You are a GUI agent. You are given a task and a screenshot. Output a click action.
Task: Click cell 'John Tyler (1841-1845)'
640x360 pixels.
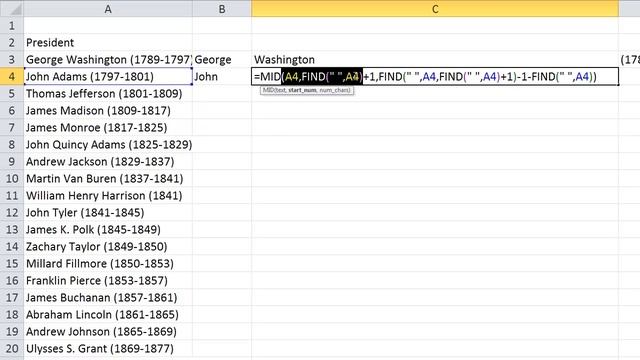[x=108, y=213]
